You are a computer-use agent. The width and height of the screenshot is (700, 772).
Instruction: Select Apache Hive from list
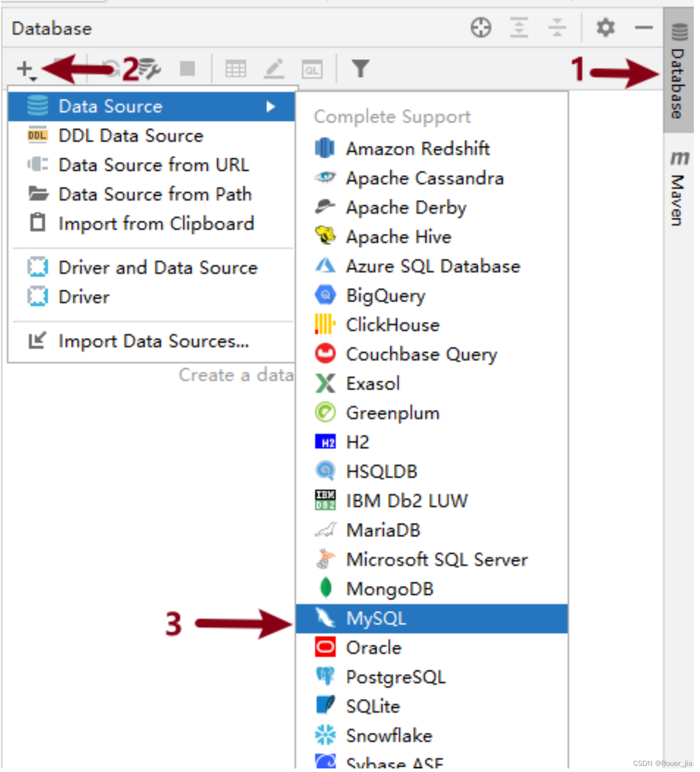431,236
